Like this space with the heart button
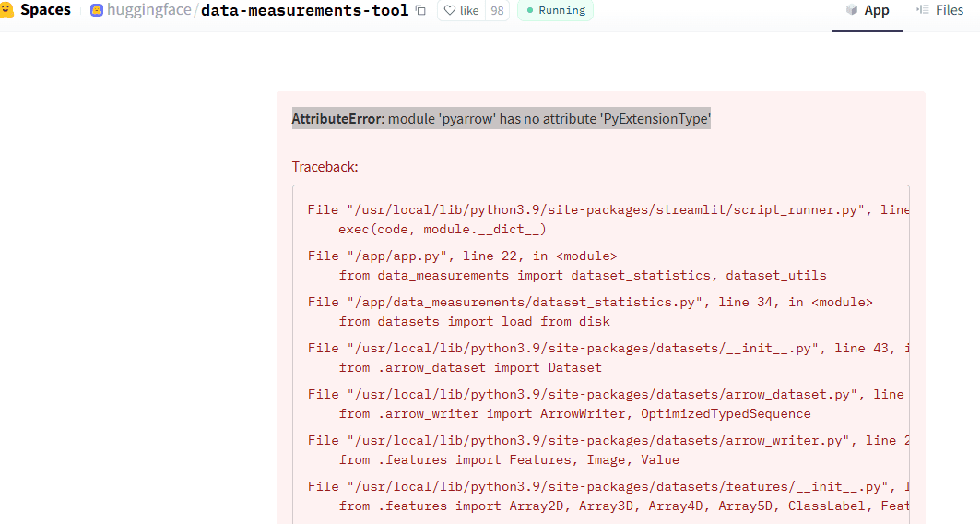980x524 pixels. tap(461, 11)
